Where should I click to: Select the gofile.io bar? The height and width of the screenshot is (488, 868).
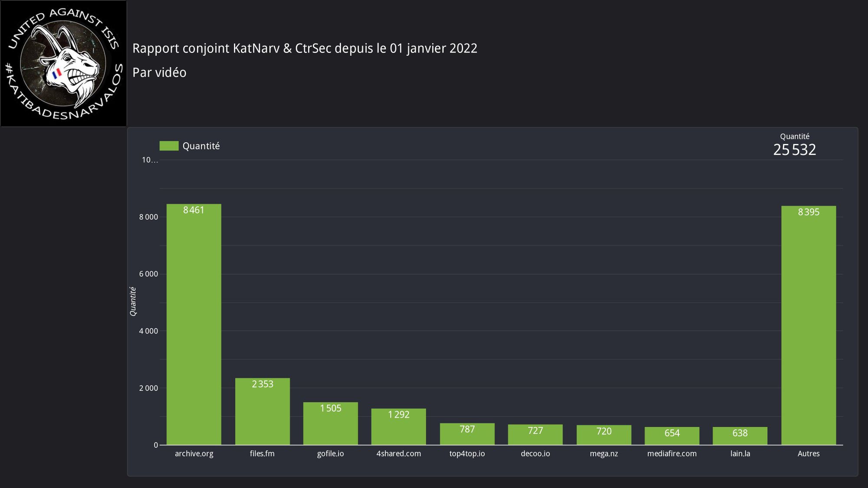[x=331, y=423]
